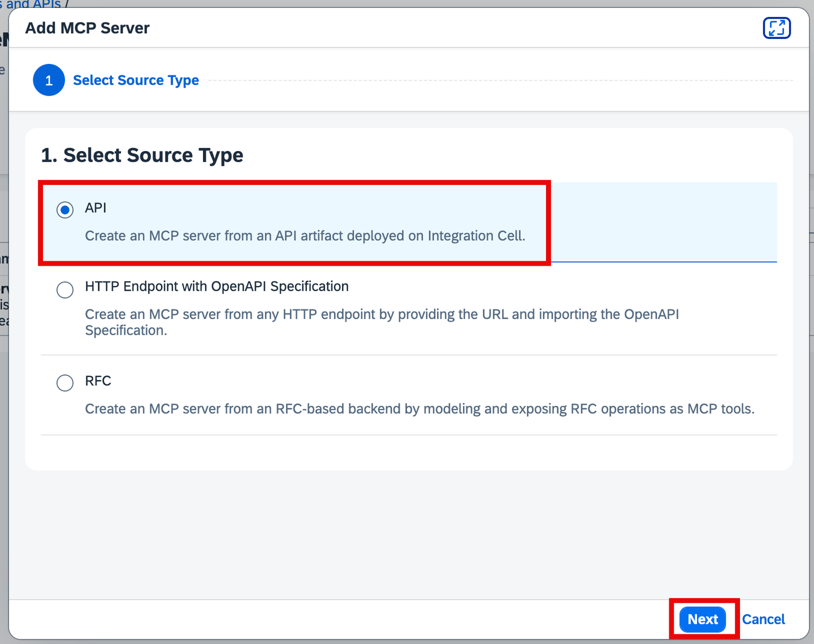This screenshot has height=644, width=814.
Task: Click the RFC-based backend description text
Action: click(420, 409)
